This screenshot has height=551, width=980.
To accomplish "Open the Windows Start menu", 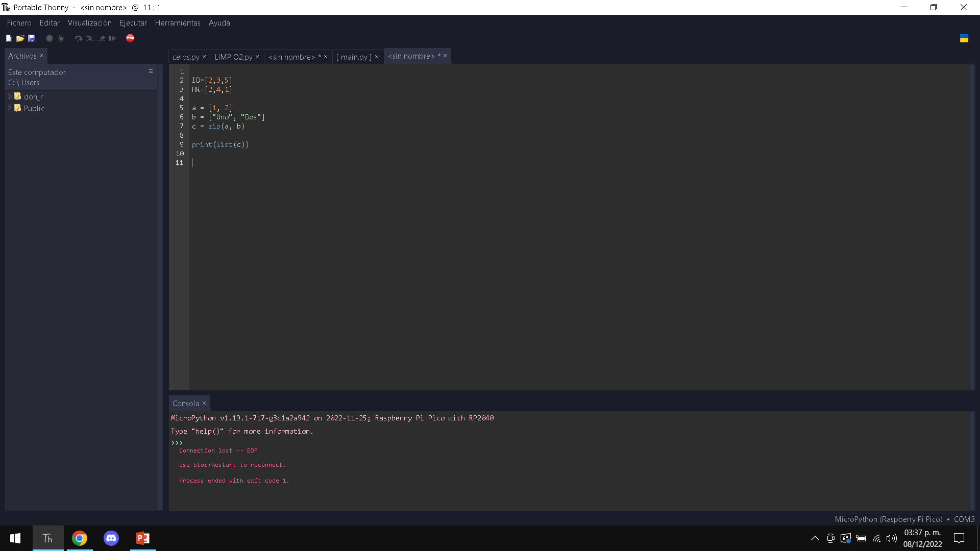I will pos(15,538).
